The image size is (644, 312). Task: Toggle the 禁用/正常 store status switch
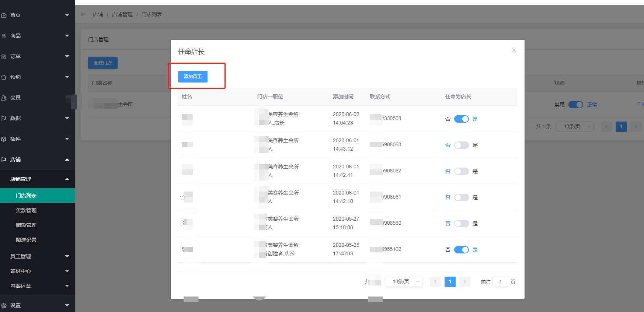tap(575, 105)
